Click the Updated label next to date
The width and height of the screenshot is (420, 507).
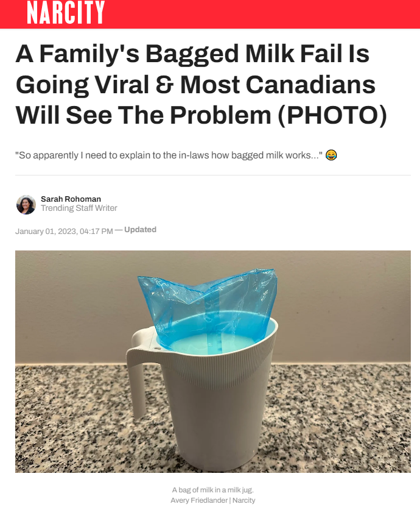tap(140, 230)
